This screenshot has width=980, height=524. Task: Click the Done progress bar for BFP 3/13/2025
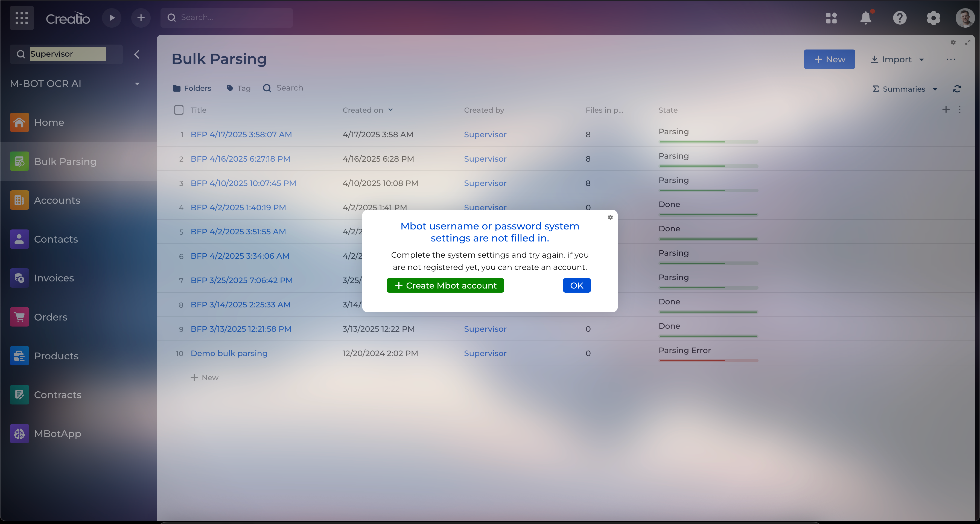tap(708, 336)
